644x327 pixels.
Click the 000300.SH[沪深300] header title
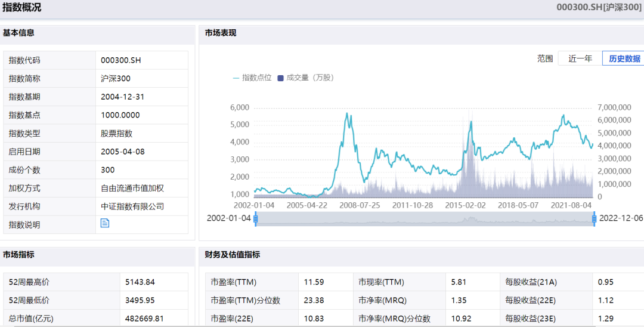tap(598, 7)
